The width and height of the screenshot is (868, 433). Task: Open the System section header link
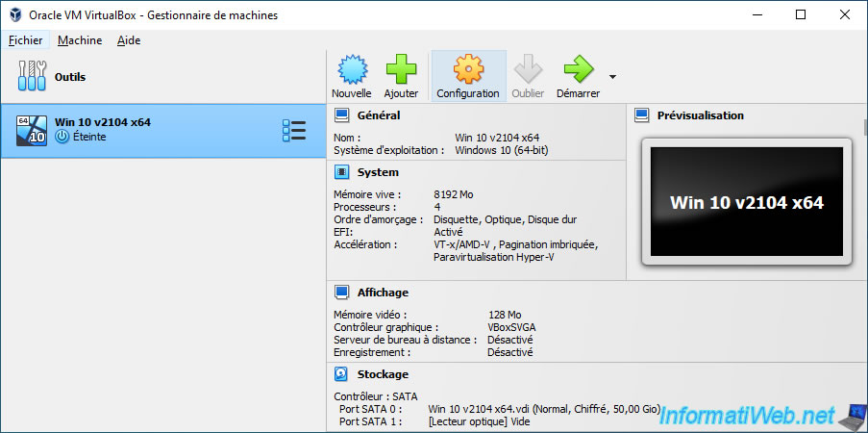pyautogui.click(x=378, y=172)
